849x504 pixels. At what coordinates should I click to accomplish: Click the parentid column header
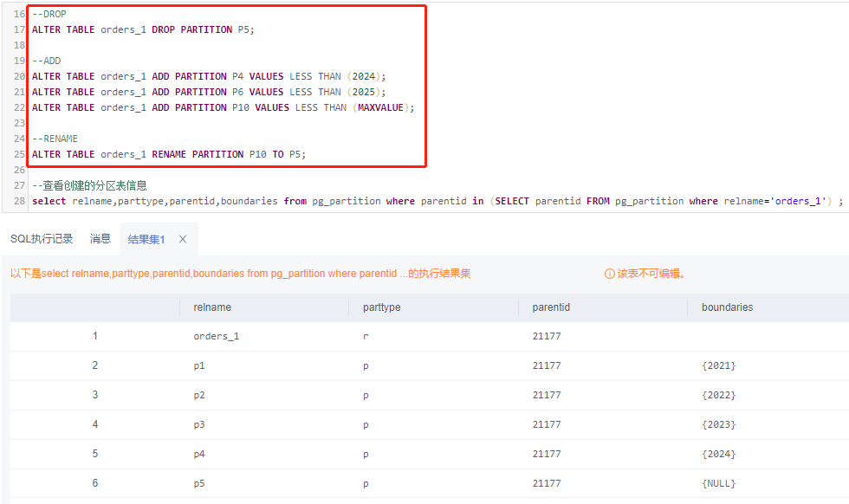click(x=551, y=307)
